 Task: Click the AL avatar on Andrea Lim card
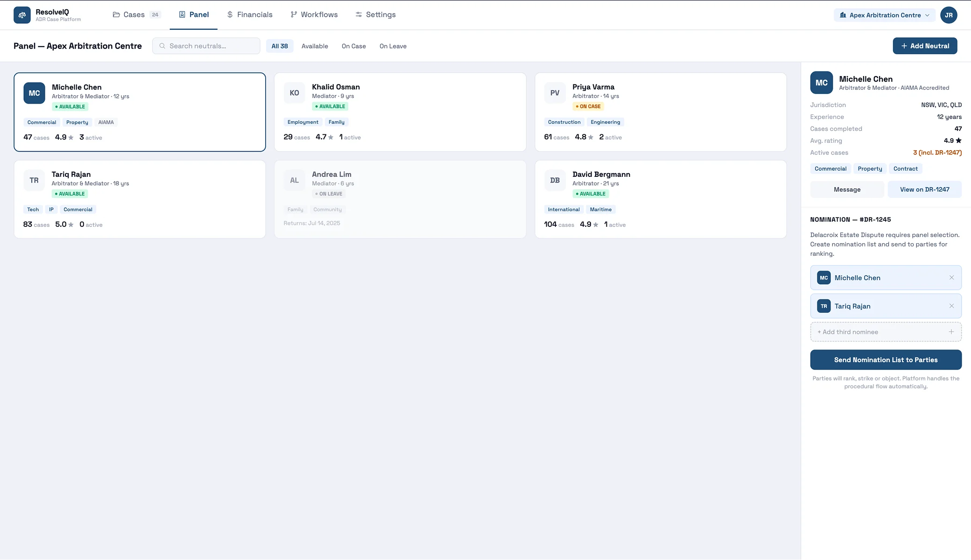pos(294,180)
